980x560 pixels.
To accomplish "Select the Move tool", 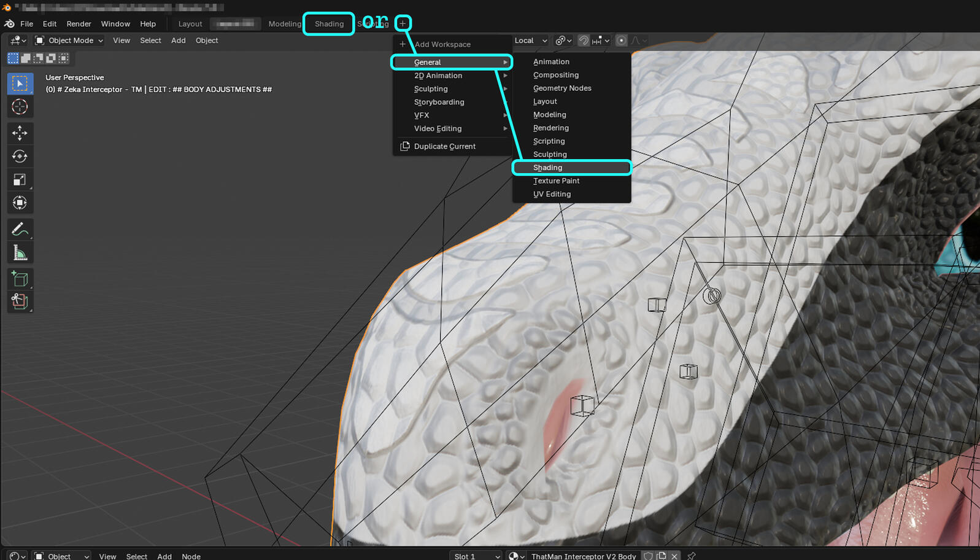I will [x=20, y=133].
